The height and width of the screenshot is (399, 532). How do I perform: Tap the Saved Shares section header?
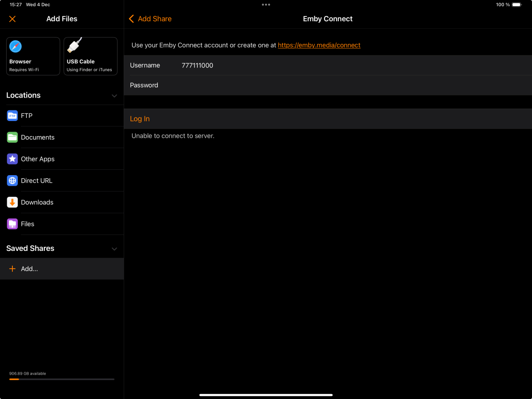30,248
